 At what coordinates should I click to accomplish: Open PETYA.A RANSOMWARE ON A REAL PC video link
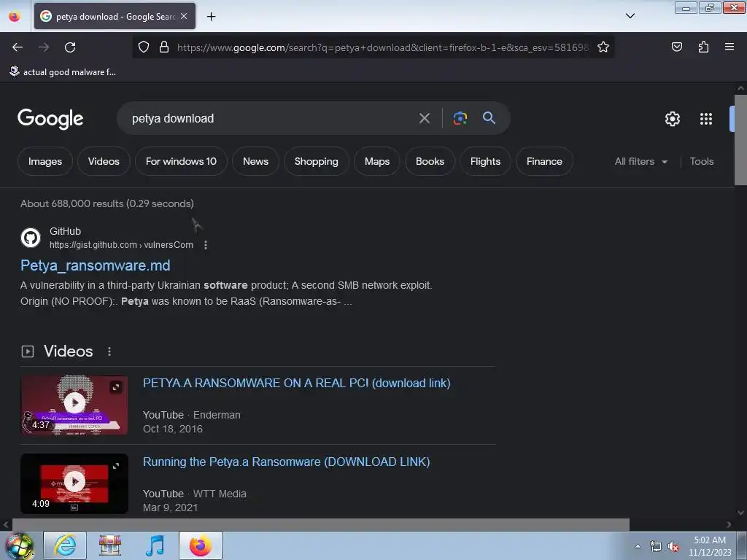point(297,384)
